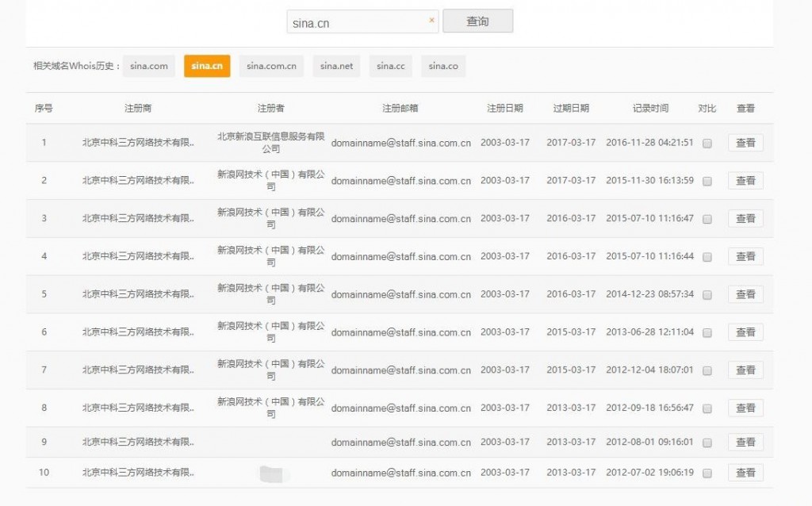This screenshot has height=506, width=812.
Task: Click expiry date 2015-03-17 in row 6
Action: point(571,332)
